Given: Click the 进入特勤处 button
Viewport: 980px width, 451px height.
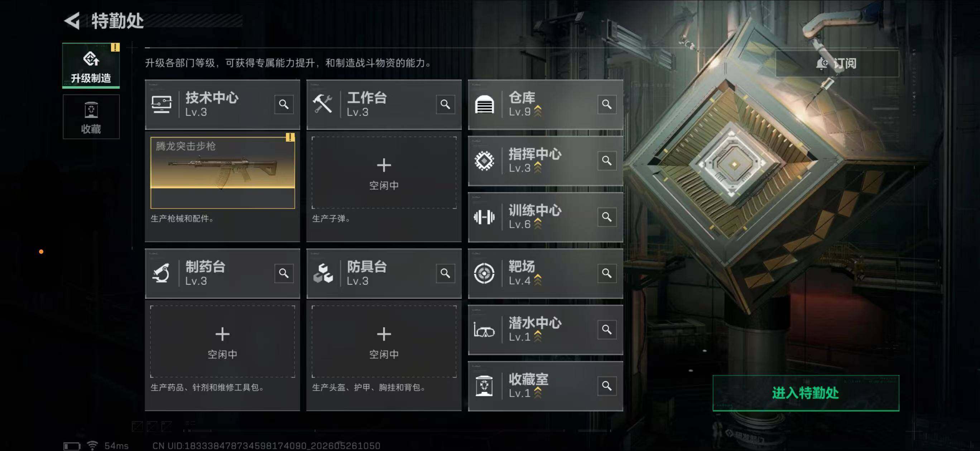Looking at the screenshot, I should pos(806,393).
